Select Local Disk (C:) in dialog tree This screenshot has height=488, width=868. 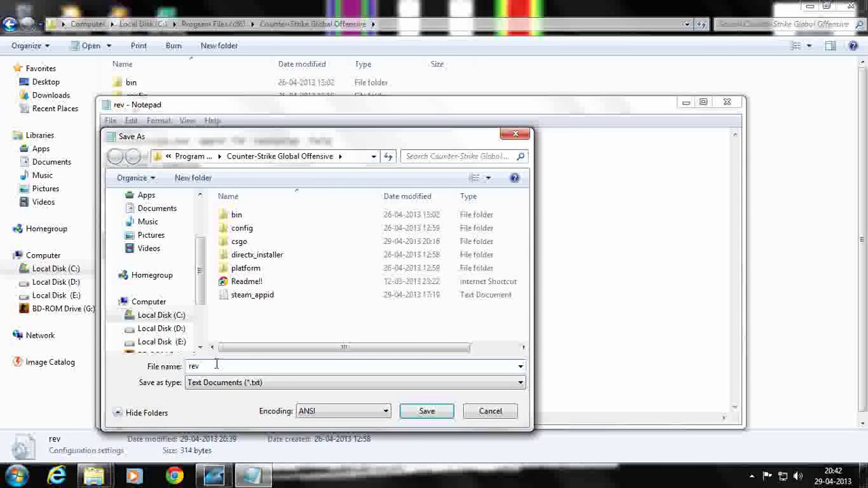161,315
